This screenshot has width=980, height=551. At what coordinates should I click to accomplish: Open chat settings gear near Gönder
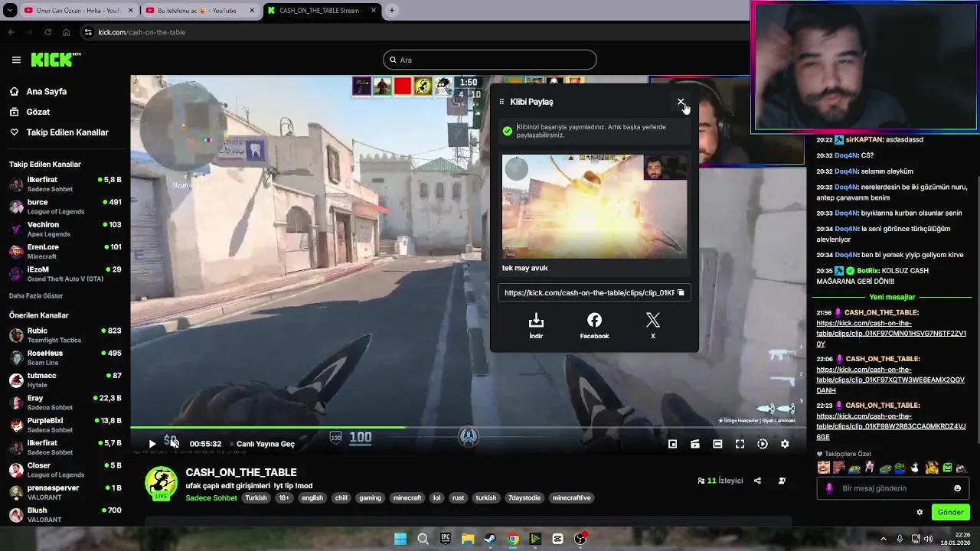pyautogui.click(x=920, y=512)
